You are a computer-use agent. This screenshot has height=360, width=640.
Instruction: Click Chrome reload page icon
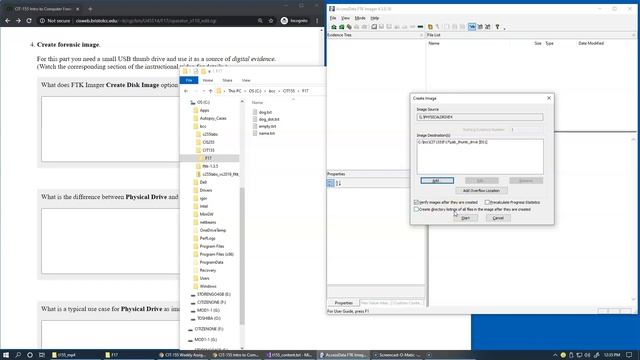(29, 20)
